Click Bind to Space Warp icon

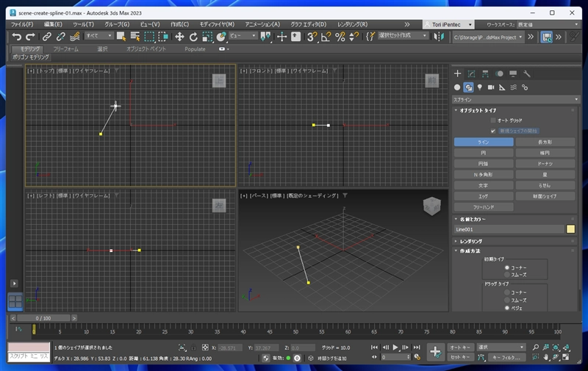point(74,36)
